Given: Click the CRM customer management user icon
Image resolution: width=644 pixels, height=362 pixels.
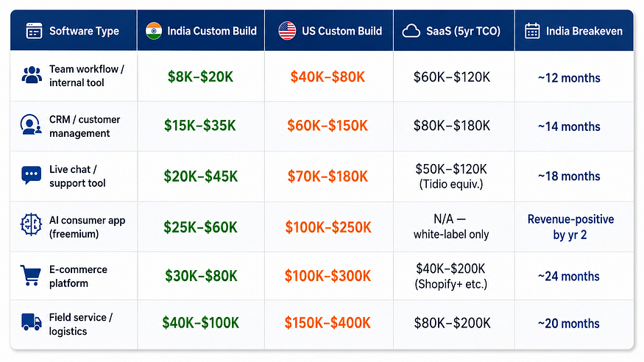Looking at the screenshot, I should click(31, 124).
